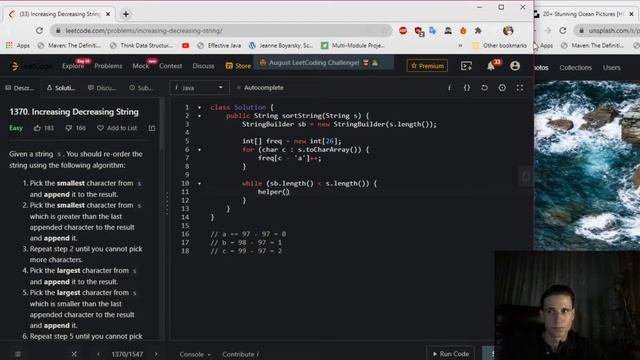Format code with the braces icon
This screenshot has height=360, width=640.
point(467,88)
